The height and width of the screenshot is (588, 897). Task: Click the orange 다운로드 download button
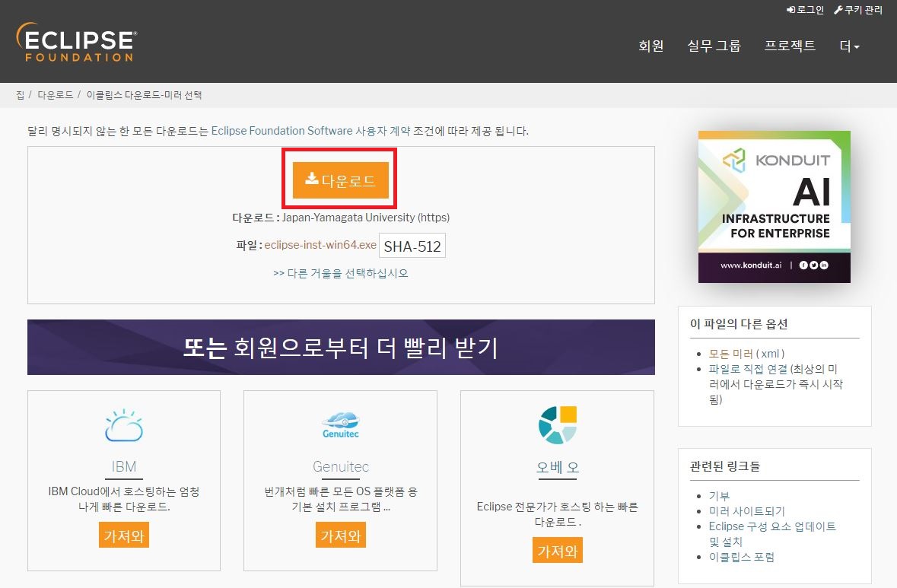[340, 180]
